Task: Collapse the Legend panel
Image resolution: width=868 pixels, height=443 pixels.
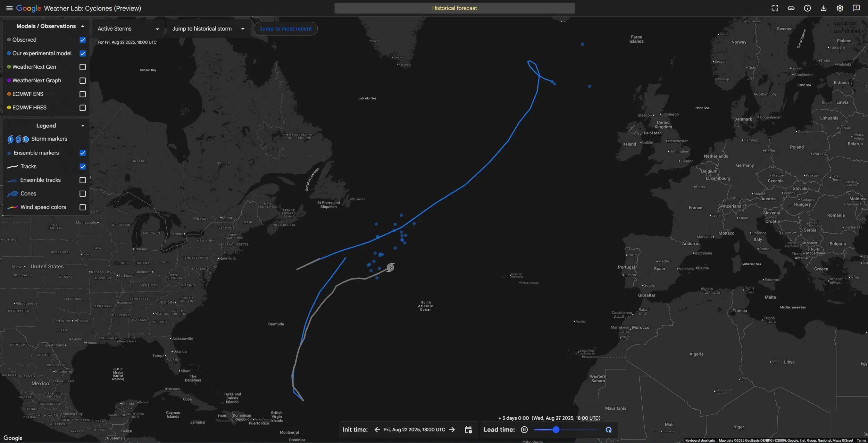Action: [83, 126]
